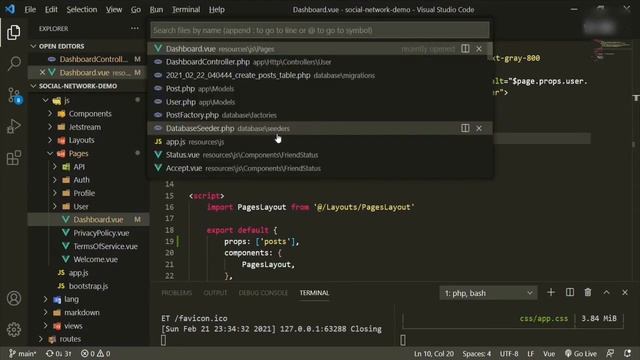Open notifications bell in status bar
The image size is (640, 360).
point(627,353)
